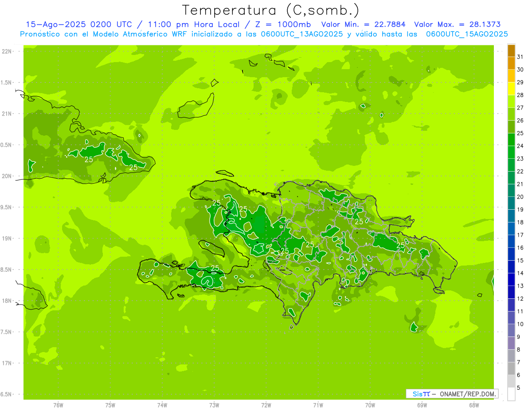Click the longitude axis label '69W'
This screenshot has width=532, height=411.
pos(422,405)
